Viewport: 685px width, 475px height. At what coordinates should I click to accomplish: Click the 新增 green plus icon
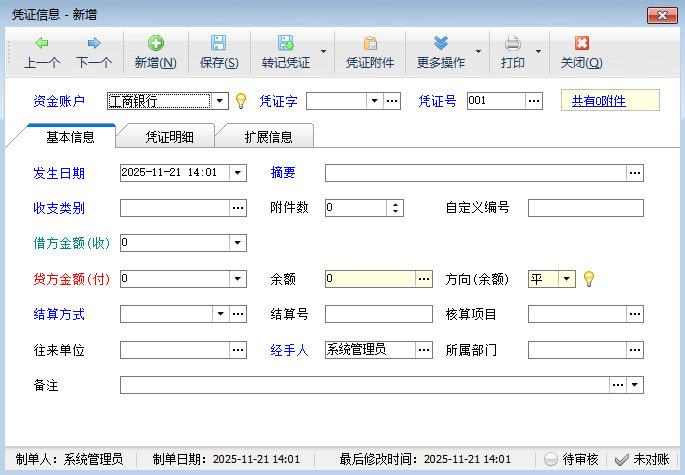point(155,44)
